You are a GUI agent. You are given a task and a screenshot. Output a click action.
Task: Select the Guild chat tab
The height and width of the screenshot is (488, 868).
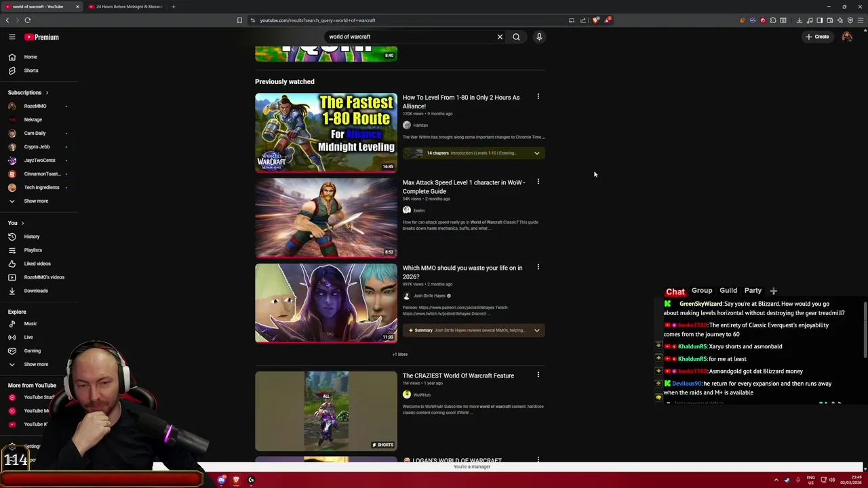[728, 290]
